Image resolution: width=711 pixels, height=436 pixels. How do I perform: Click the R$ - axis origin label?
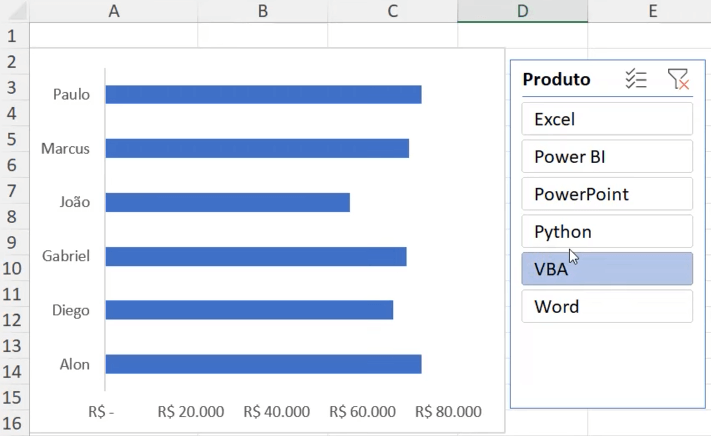[101, 412]
